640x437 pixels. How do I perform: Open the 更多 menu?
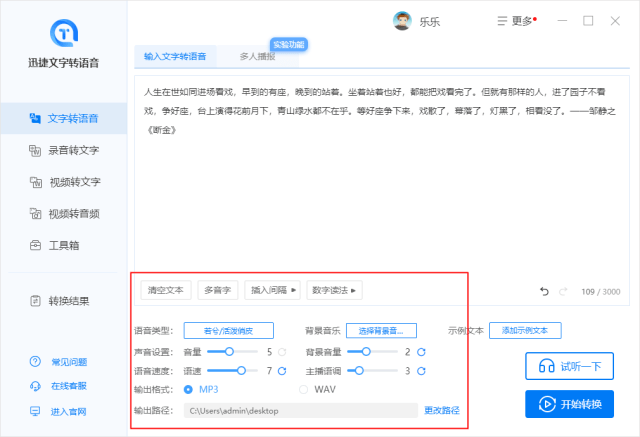(x=516, y=21)
